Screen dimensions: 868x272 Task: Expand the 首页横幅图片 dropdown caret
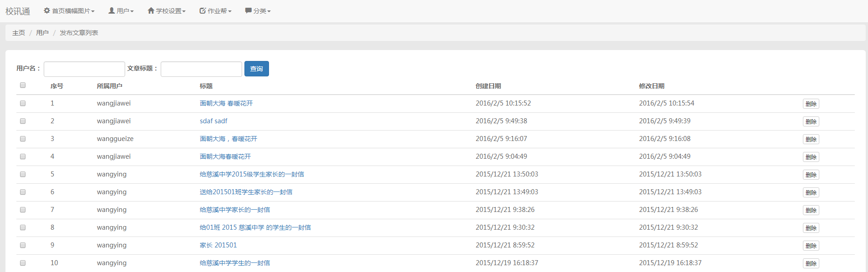[x=93, y=11]
